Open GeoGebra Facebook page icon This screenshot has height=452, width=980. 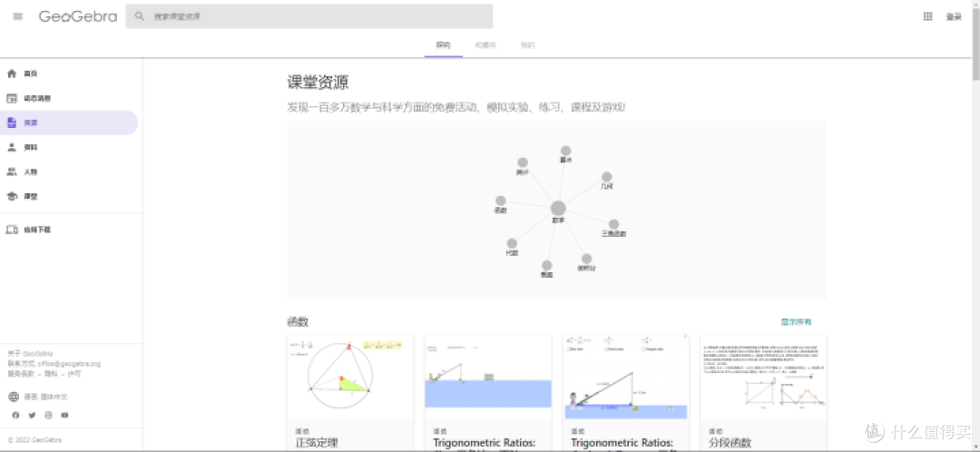pos(15,415)
